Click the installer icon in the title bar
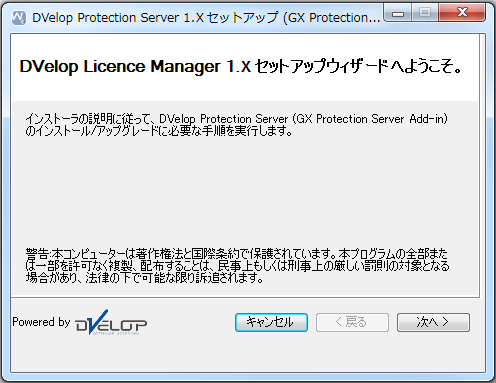 click(19, 17)
